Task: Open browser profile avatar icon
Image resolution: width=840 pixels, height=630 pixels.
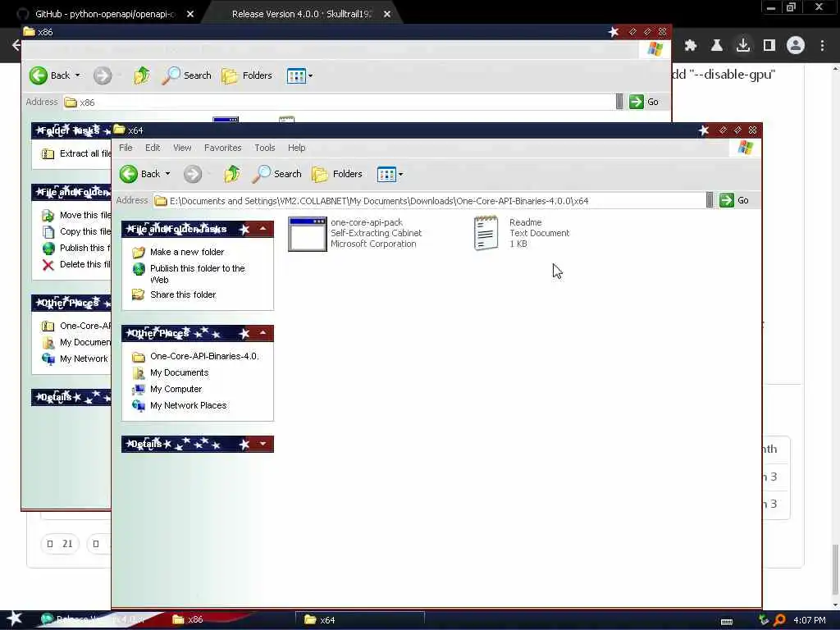Action: [x=796, y=46]
